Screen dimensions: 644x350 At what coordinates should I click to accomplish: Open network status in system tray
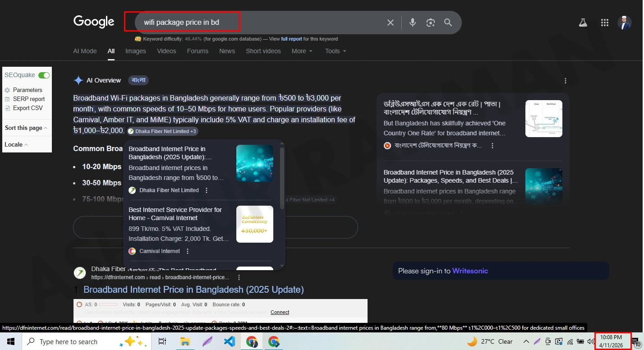pyautogui.click(x=570, y=341)
